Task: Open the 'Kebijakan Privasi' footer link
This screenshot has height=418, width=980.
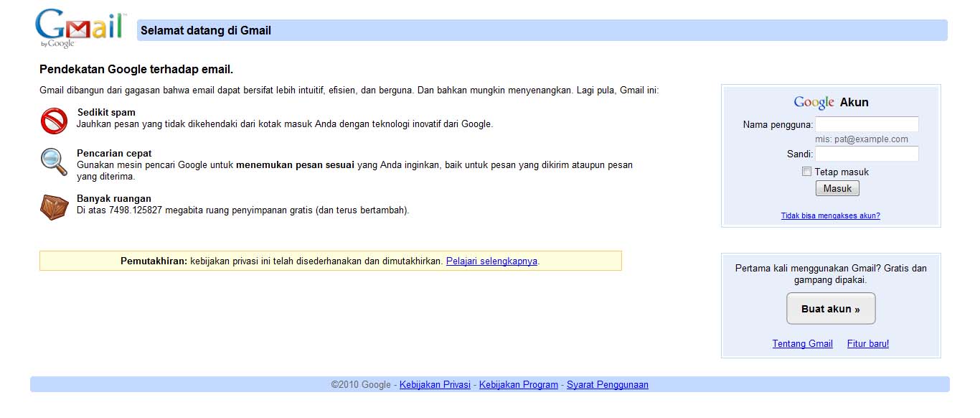Action: point(434,384)
